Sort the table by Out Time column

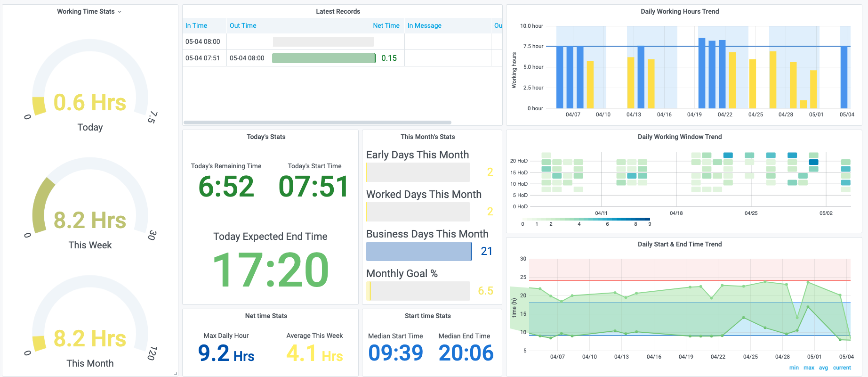pos(243,25)
